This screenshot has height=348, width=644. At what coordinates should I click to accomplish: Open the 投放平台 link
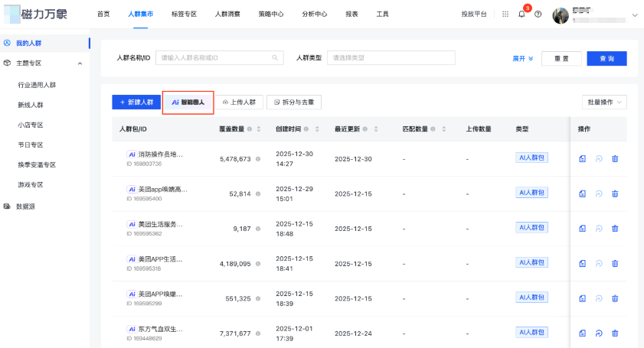pos(474,14)
